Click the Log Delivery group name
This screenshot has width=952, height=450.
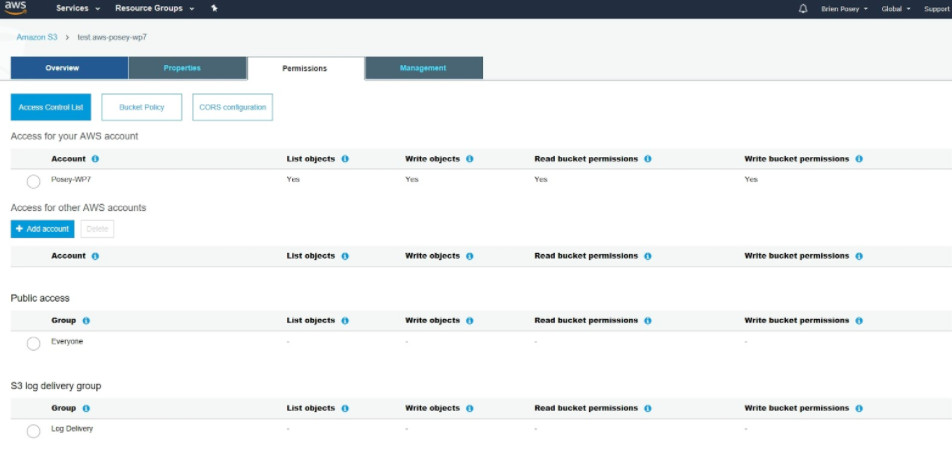click(72, 429)
